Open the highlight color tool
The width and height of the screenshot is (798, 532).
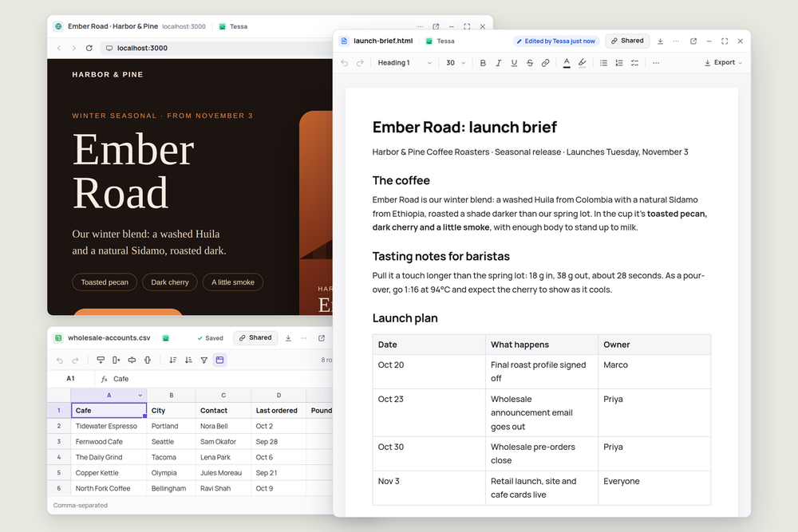pyautogui.click(x=583, y=63)
